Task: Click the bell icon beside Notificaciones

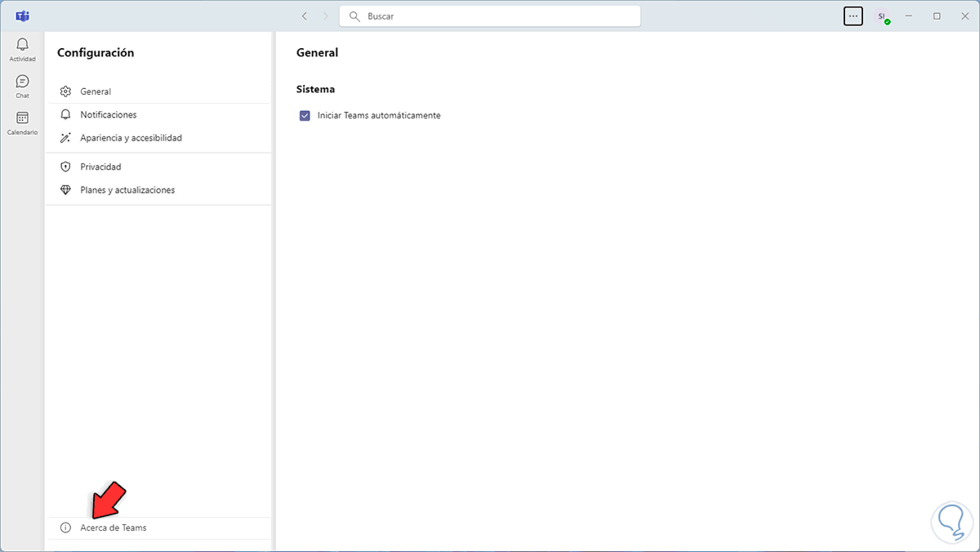Action: tap(66, 115)
